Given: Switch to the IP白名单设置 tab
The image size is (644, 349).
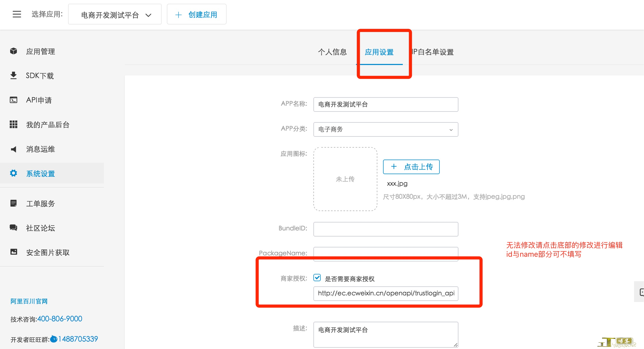Looking at the screenshot, I should pos(433,52).
